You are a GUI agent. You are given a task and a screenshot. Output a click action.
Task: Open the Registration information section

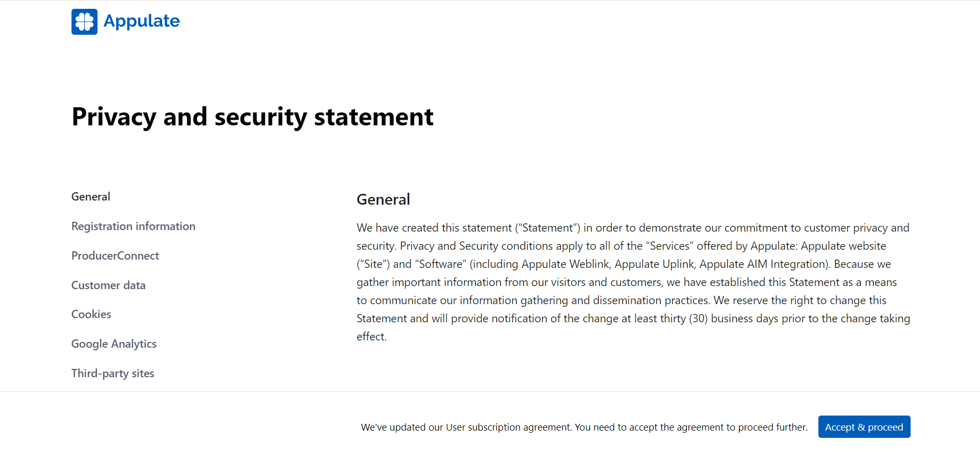point(133,226)
